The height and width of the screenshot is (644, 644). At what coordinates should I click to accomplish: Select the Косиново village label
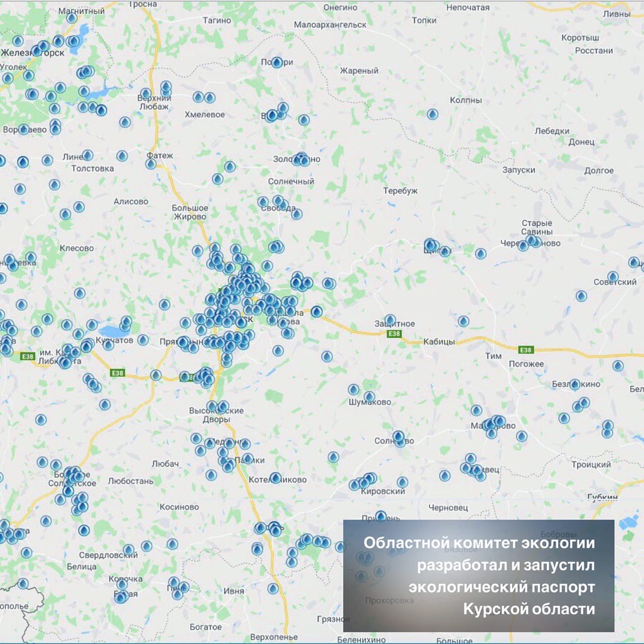coord(179,507)
